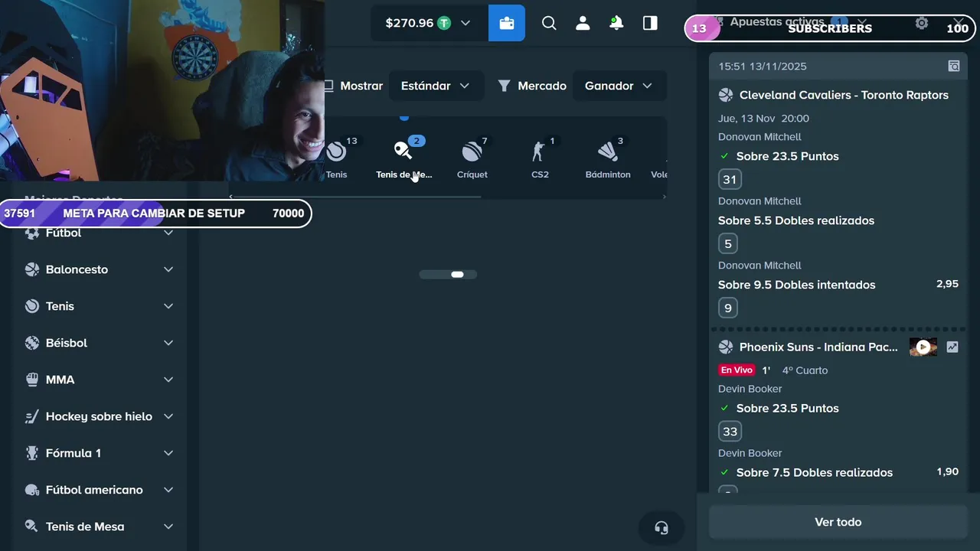
Task: Click the 1,90 odds value
Action: 947,471
